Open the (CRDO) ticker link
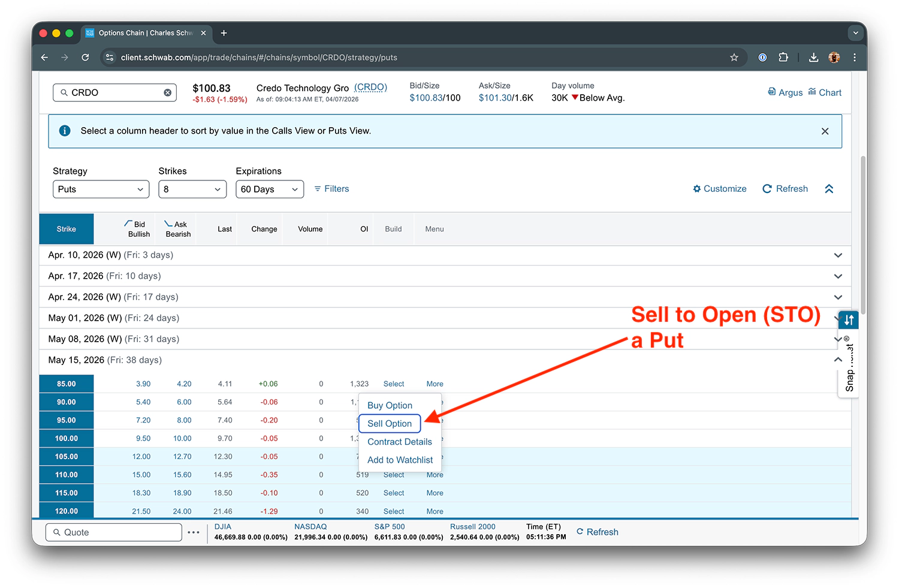Viewport: 899px width, 588px height. pyautogui.click(x=370, y=88)
